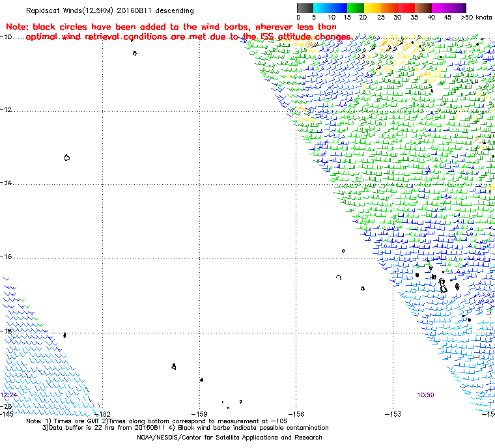This screenshot has height=448, width=495.
Task: Click the '-153' longitude axis label
Action: (x=393, y=414)
